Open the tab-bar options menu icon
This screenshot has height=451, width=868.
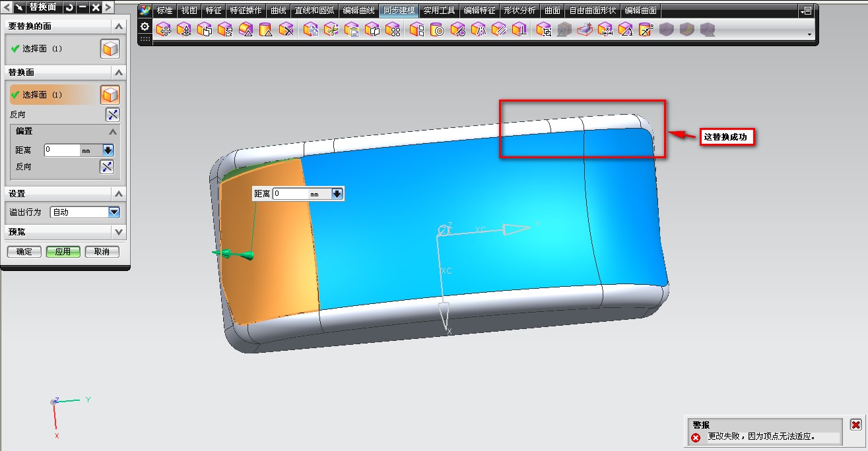coord(806,11)
